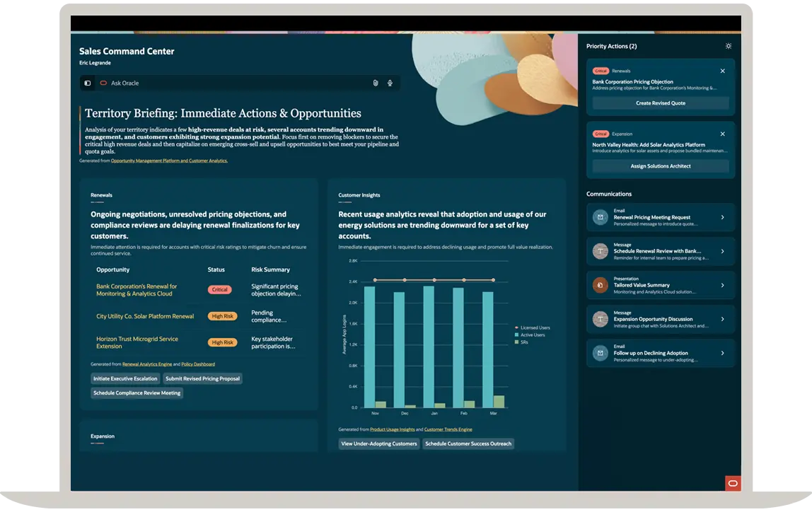Click the Licensed Users legend swatch
Image resolution: width=812 pixels, height=512 pixels.
(x=517, y=327)
